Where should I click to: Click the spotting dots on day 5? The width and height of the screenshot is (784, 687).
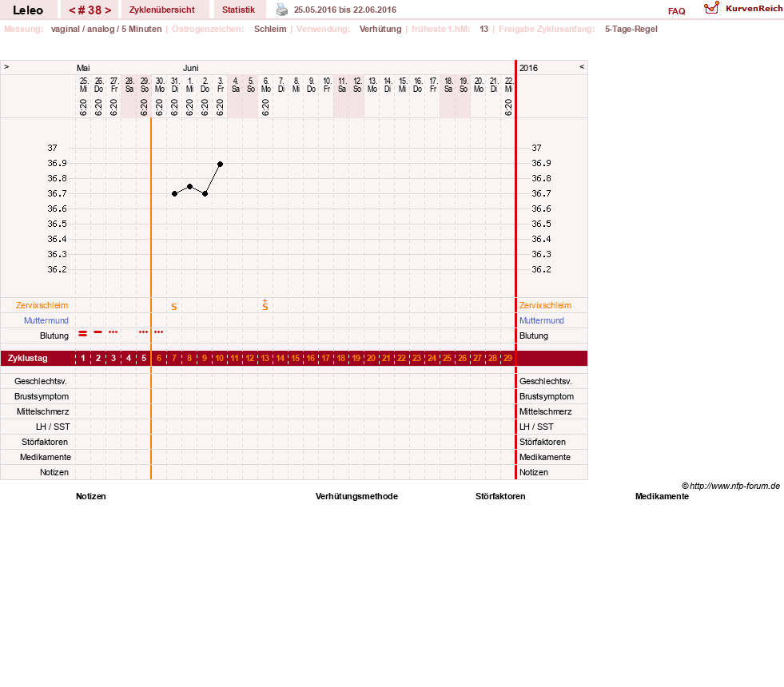click(x=144, y=332)
